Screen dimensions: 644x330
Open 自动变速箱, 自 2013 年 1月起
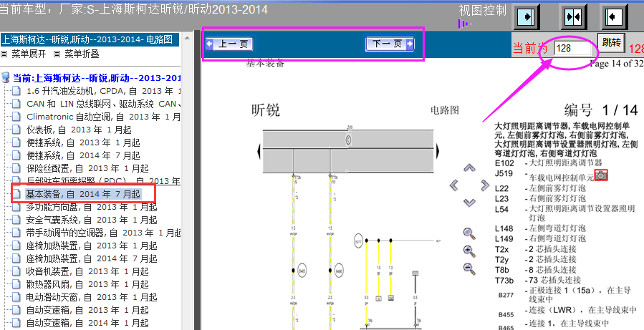(87, 310)
